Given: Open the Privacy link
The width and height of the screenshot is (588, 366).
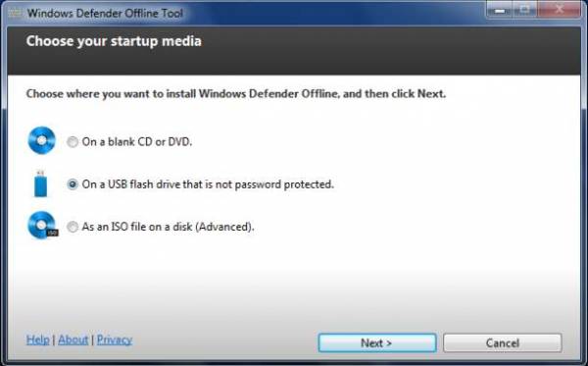Looking at the screenshot, I should click(x=115, y=340).
